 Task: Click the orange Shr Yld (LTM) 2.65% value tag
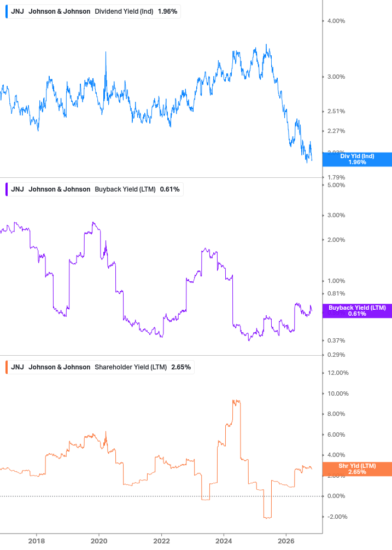coord(357,469)
